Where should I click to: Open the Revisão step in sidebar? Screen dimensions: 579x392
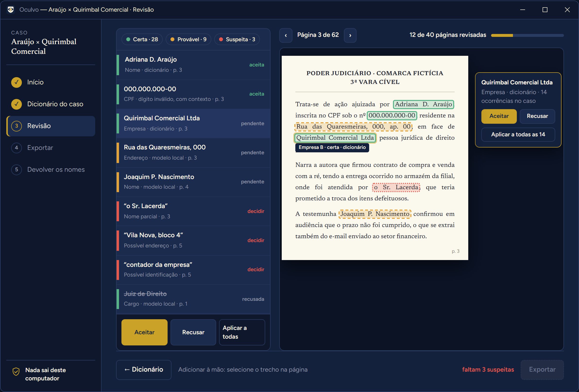click(51, 126)
